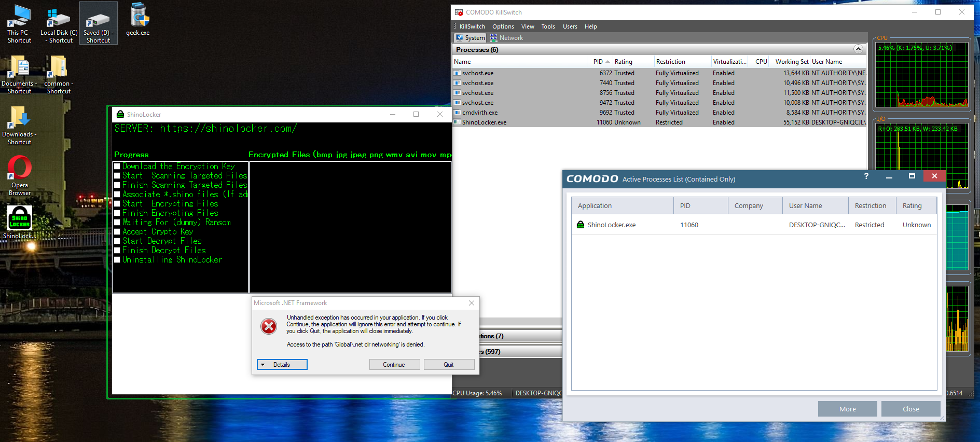
Task: Open Help menu in KillSwitch
Action: pyautogui.click(x=591, y=26)
